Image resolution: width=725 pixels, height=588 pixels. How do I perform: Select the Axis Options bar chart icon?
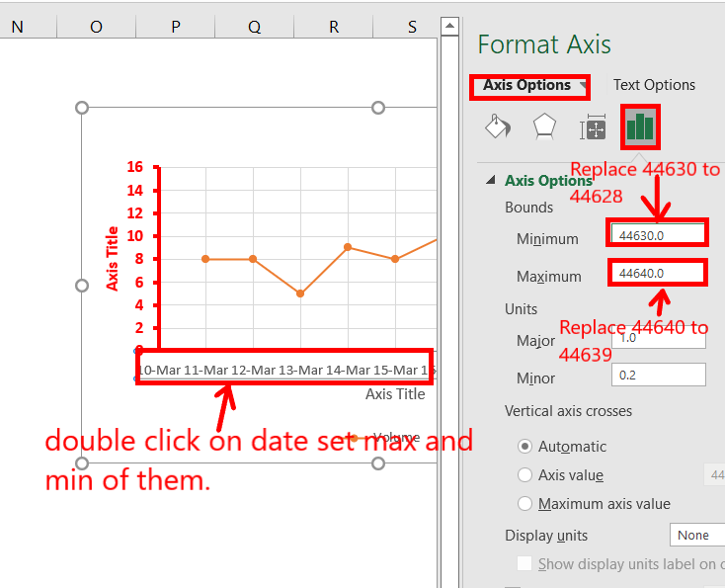(x=640, y=126)
